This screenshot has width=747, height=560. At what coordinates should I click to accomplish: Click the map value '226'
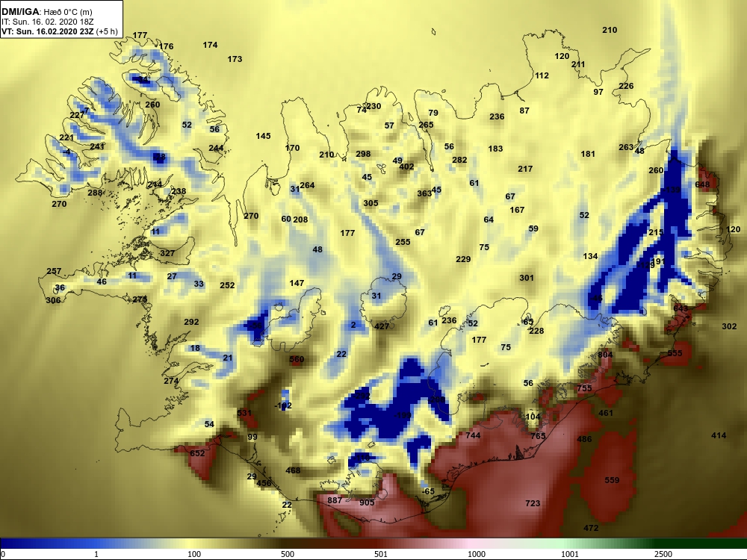tap(626, 86)
